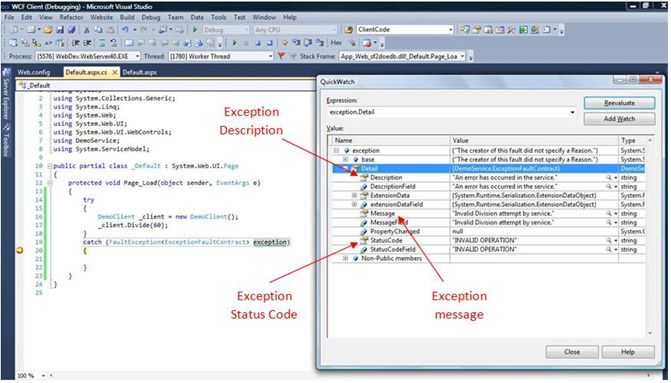The image size is (671, 383).
Task: Open the Window menu
Action: pos(264,18)
